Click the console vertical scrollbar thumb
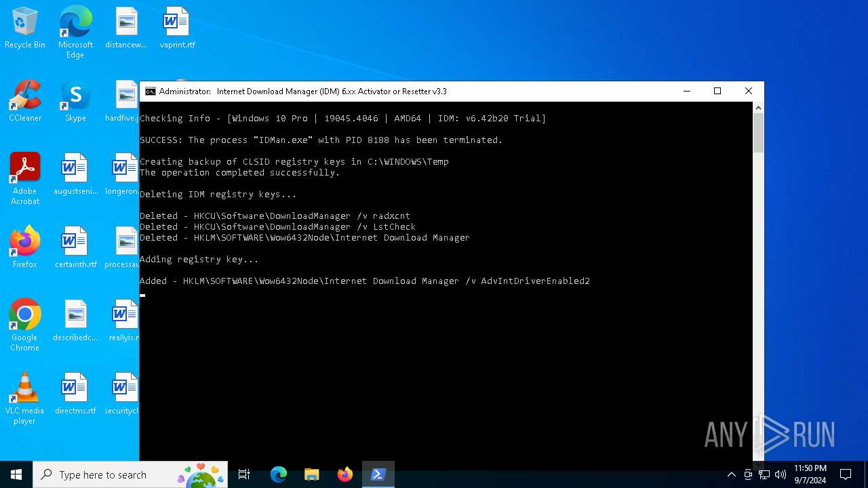Image resolution: width=868 pixels, height=488 pixels. [758, 133]
